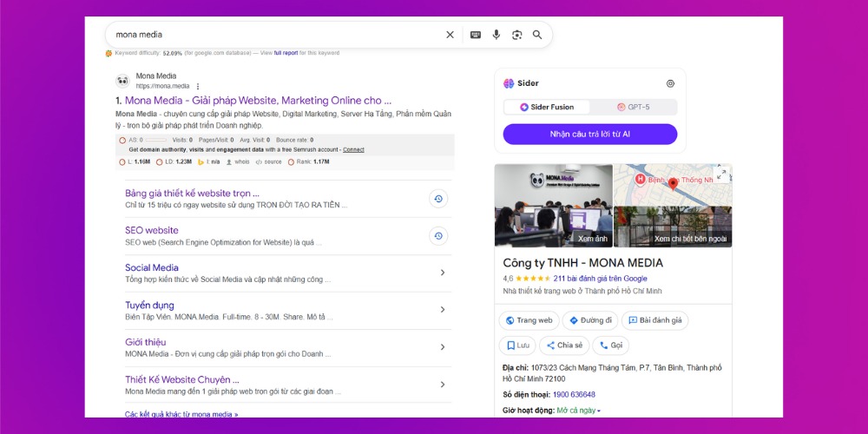The width and height of the screenshot is (868, 434).
Task: Click the Chia sẻ share button
Action: click(564, 345)
